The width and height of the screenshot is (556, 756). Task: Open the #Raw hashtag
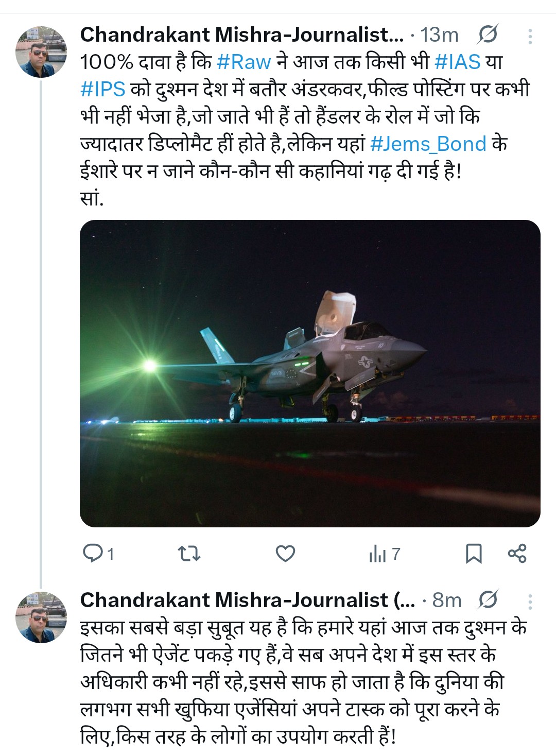[244, 62]
